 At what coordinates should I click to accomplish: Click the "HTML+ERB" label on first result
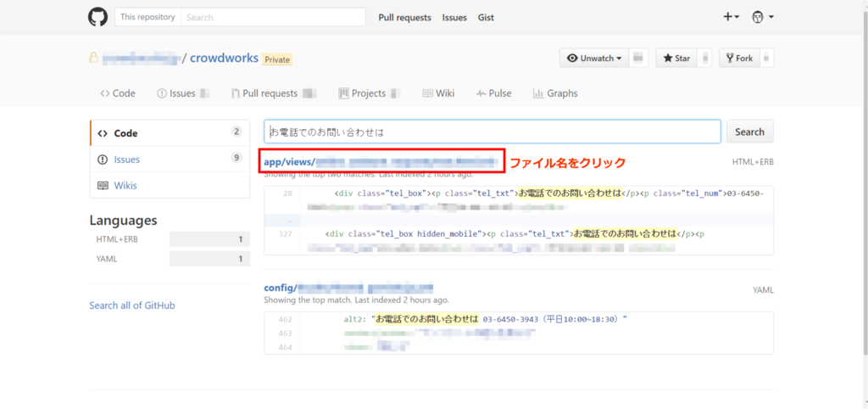click(x=753, y=162)
